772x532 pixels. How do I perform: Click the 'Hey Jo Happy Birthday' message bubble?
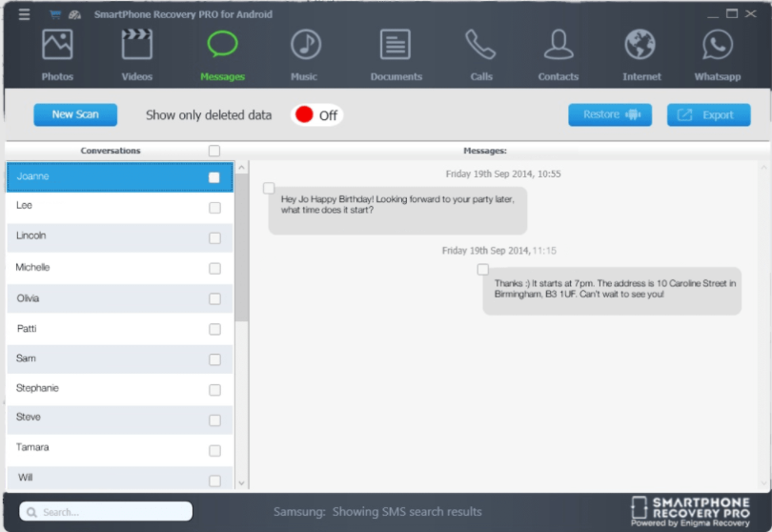(397, 211)
